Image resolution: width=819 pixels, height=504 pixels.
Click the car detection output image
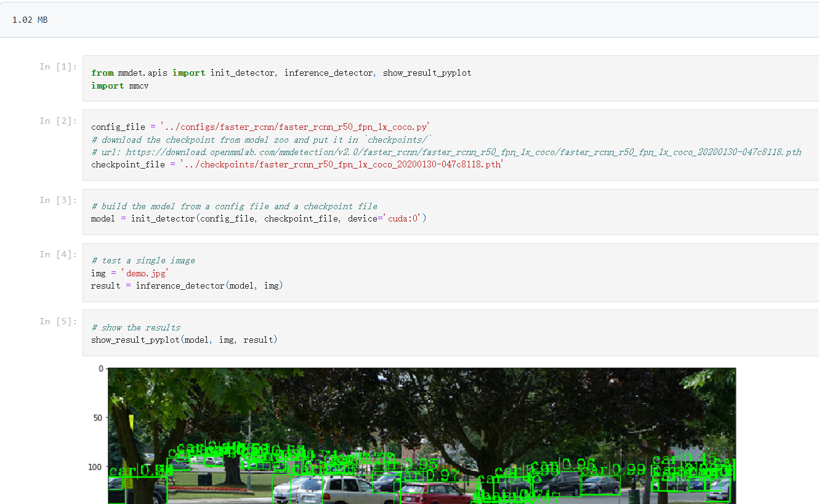pyautogui.click(x=422, y=437)
